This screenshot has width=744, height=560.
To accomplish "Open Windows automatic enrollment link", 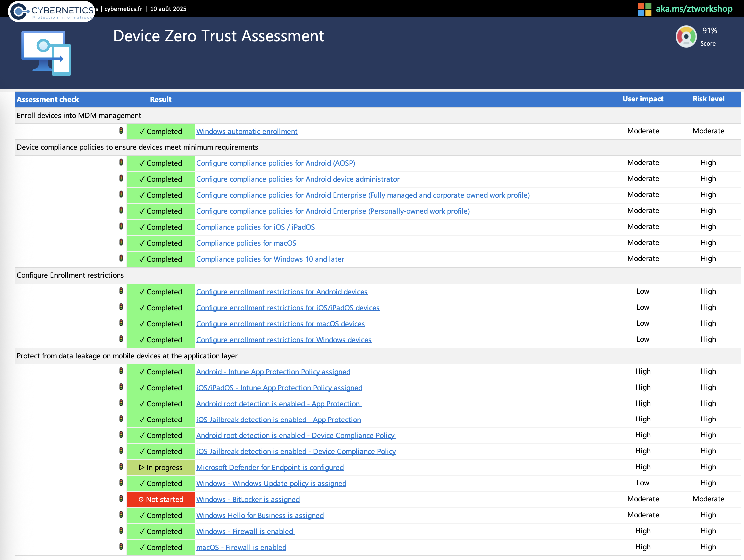I will coord(247,131).
